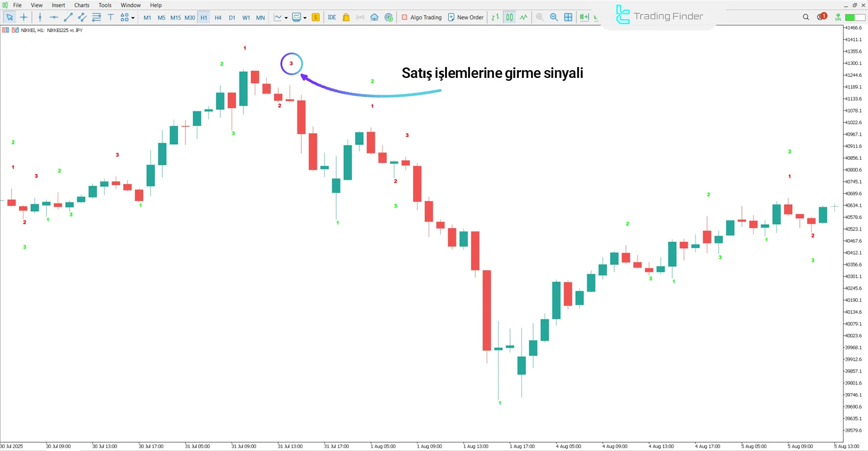Image resolution: width=868 pixels, height=451 pixels.
Task: Switch chart to bar mode
Action: coord(494,17)
